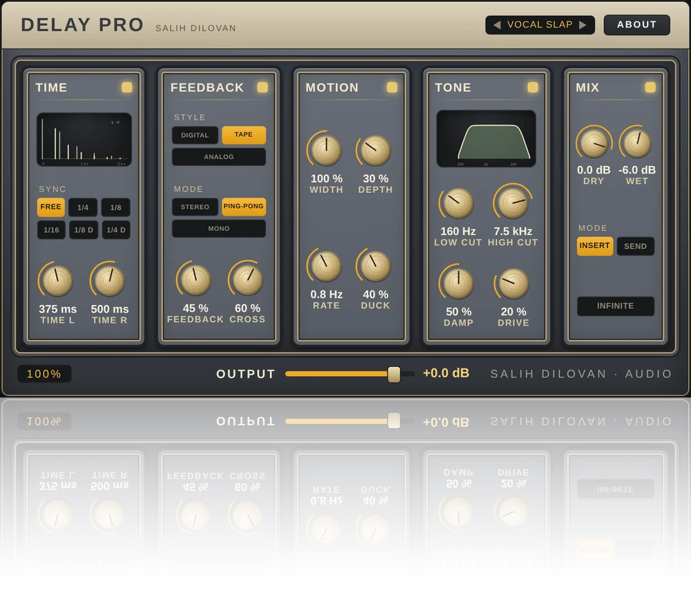Set feedback mode to PING-PONG
691x616 pixels.
(x=244, y=206)
